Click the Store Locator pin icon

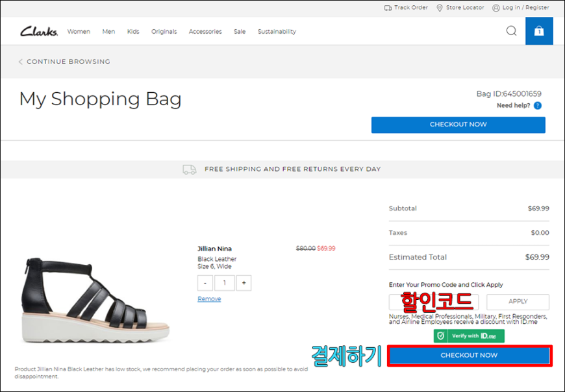coord(440,8)
